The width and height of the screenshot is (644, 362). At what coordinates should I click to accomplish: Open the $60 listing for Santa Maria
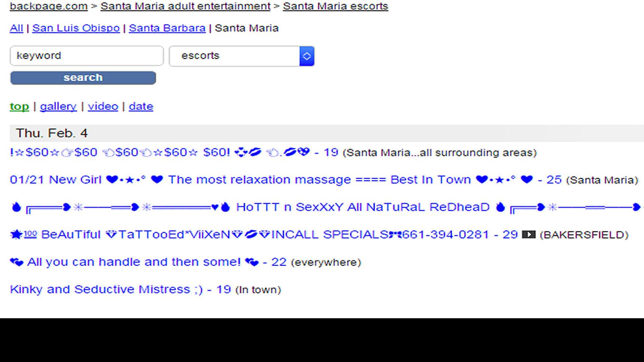point(174,152)
